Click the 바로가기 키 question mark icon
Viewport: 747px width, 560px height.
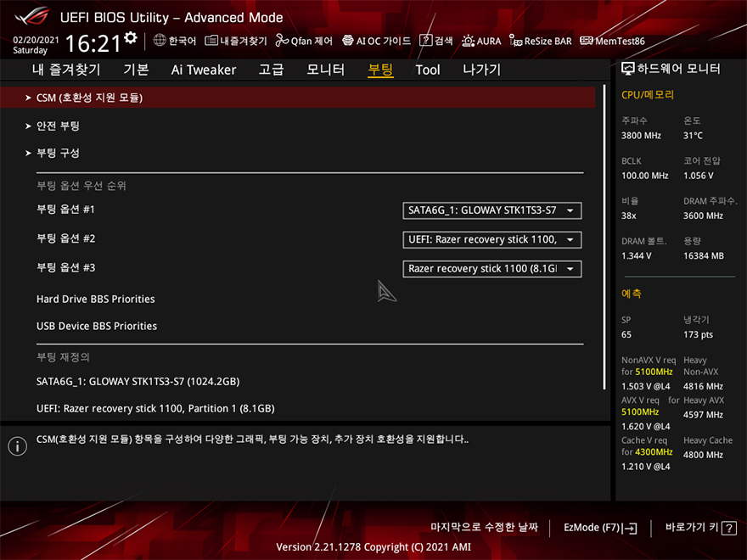(x=729, y=528)
